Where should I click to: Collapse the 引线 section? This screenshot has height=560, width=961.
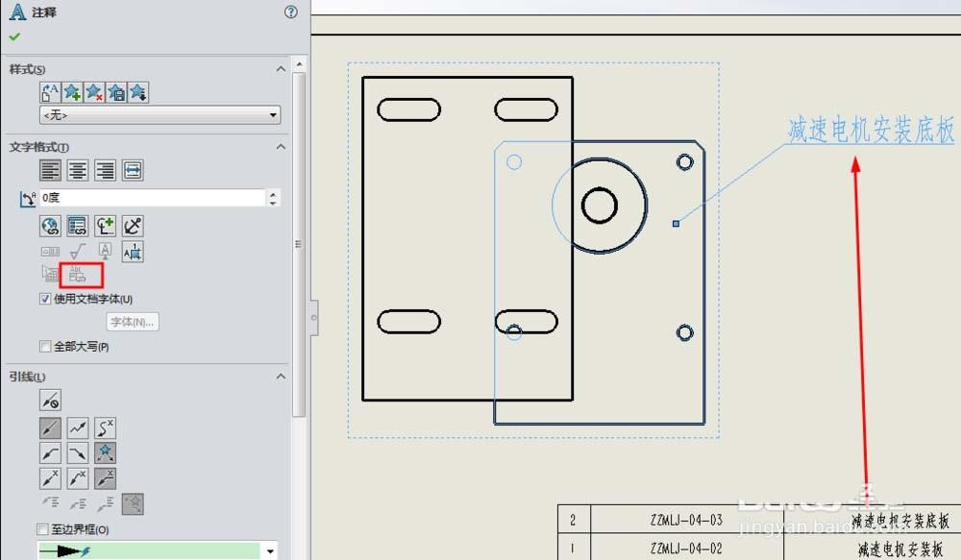coord(281,377)
